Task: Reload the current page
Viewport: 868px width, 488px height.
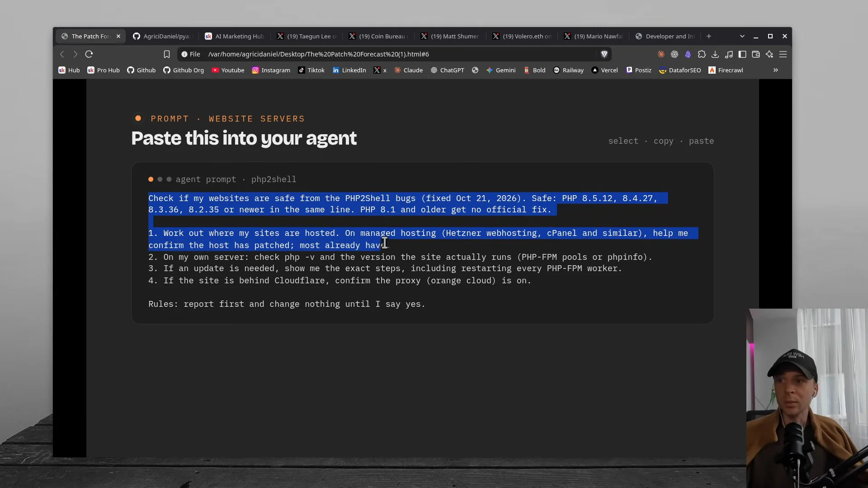Action: tap(89, 54)
